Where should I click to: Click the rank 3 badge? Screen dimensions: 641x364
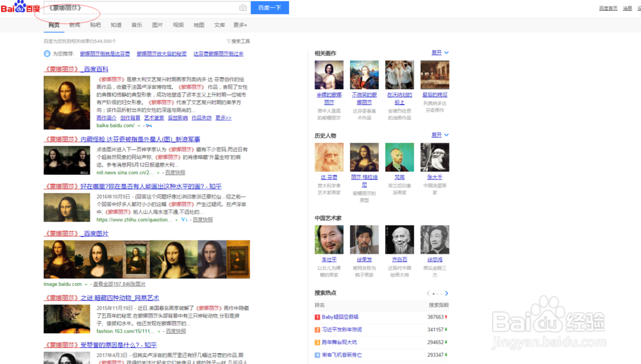coord(317,342)
